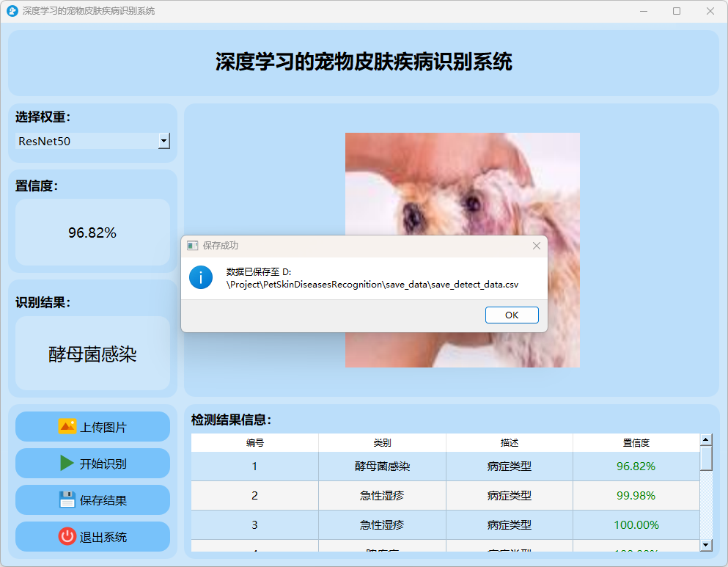Click the 96.82% confidence cell in row 1

coord(636,466)
